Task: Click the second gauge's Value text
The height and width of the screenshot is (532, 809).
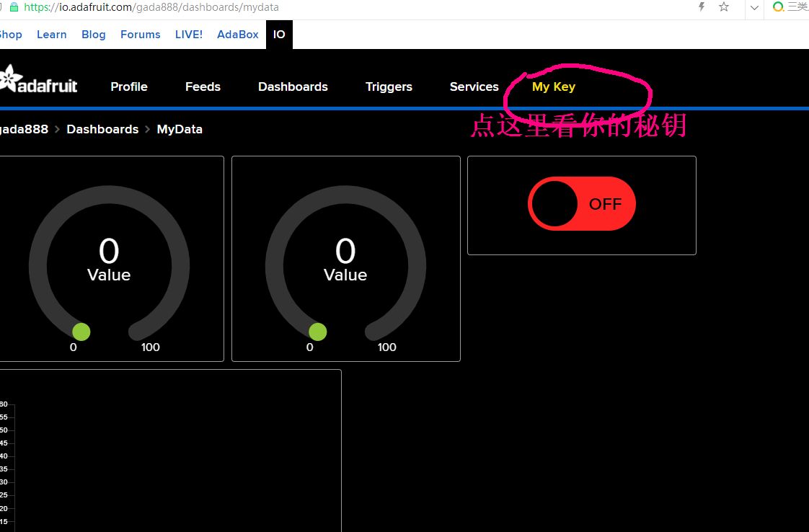Action: click(345, 275)
